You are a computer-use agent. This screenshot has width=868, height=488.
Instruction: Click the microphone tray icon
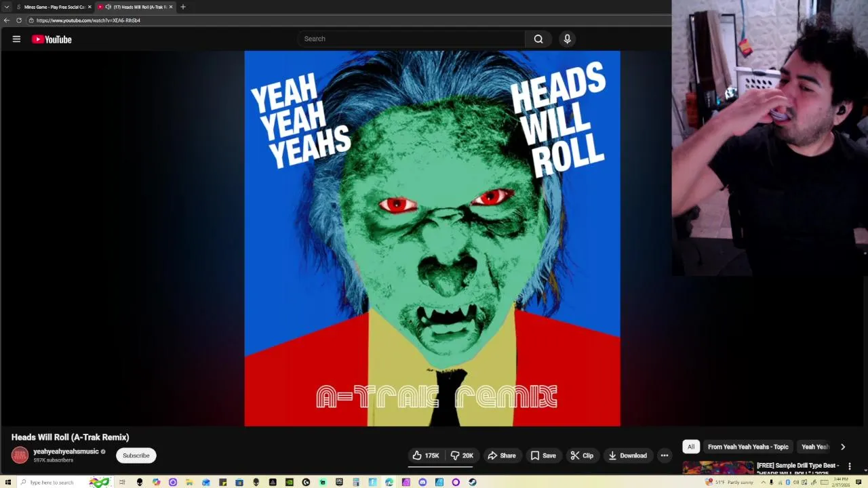pos(771,482)
